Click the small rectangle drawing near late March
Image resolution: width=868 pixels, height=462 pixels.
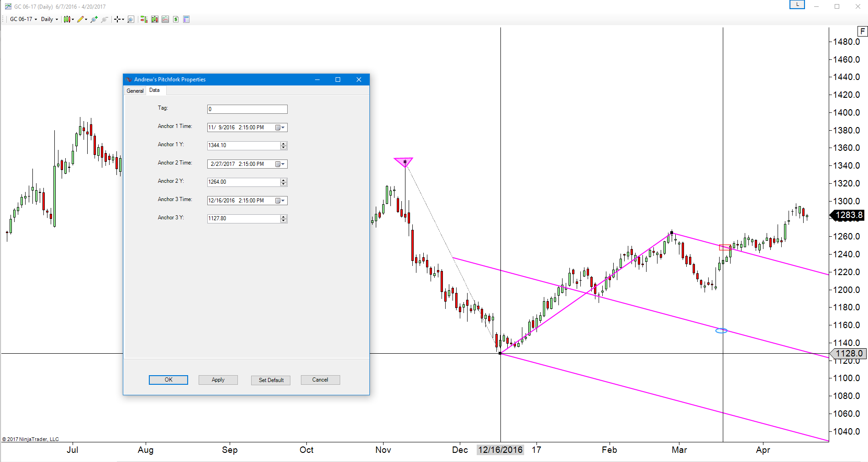coord(726,248)
